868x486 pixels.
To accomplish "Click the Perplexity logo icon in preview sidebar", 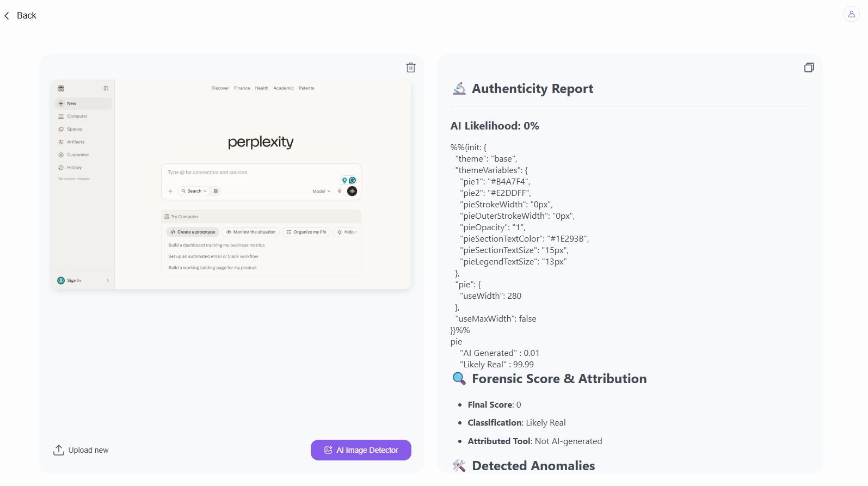I will (x=61, y=88).
